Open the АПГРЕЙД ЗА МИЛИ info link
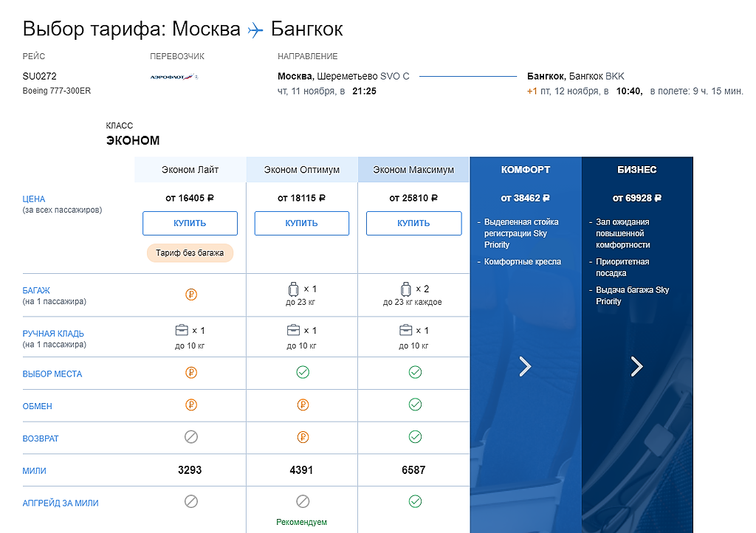This screenshot has height=533, width=756. (61, 503)
